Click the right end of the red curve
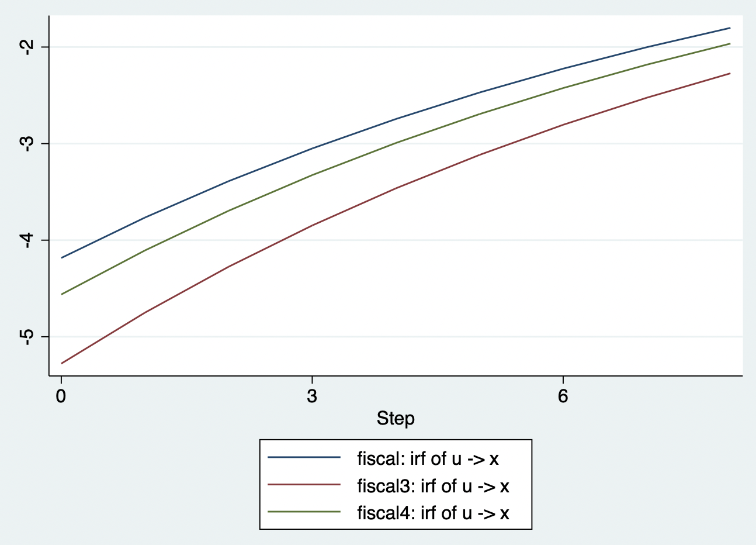Image resolution: width=756 pixels, height=545 pixels. [x=730, y=74]
